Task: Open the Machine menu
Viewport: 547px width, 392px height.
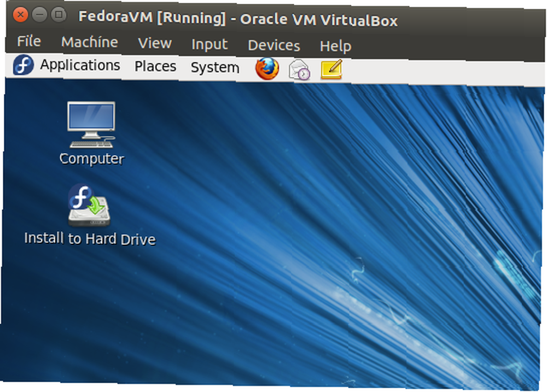Action: tap(90, 42)
